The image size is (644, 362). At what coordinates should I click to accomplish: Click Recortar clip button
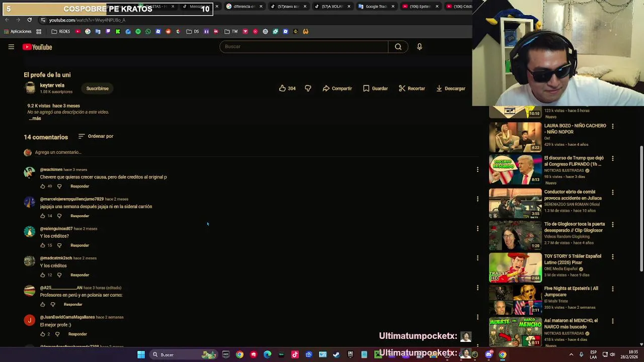tap(412, 88)
